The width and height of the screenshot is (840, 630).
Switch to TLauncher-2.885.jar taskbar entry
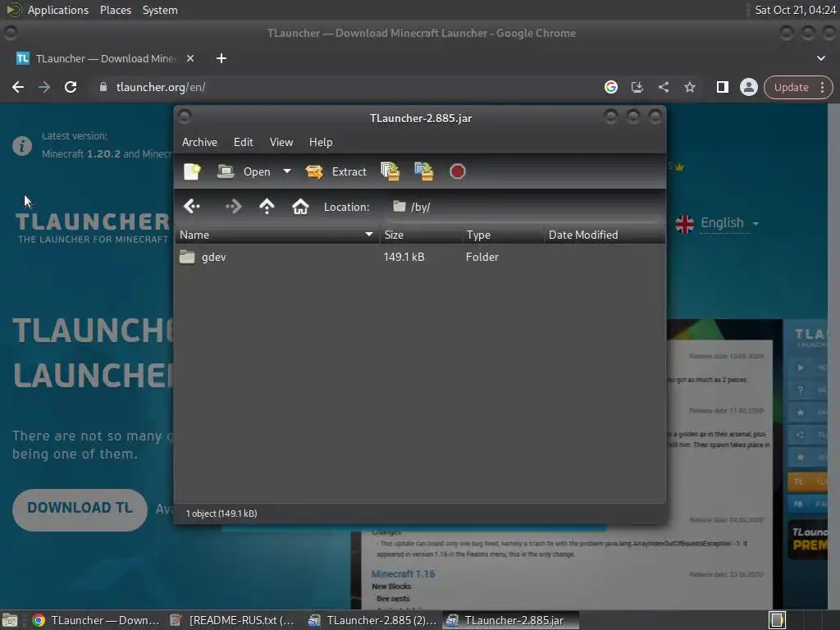[512, 620]
